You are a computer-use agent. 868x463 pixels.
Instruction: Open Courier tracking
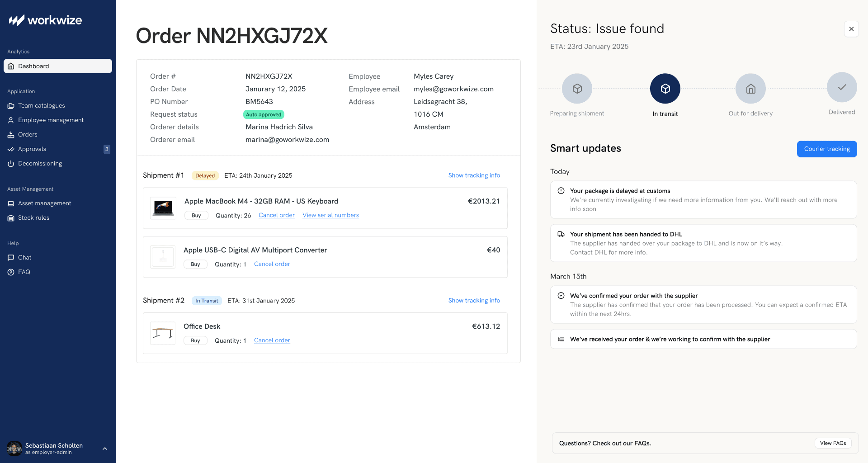827,149
